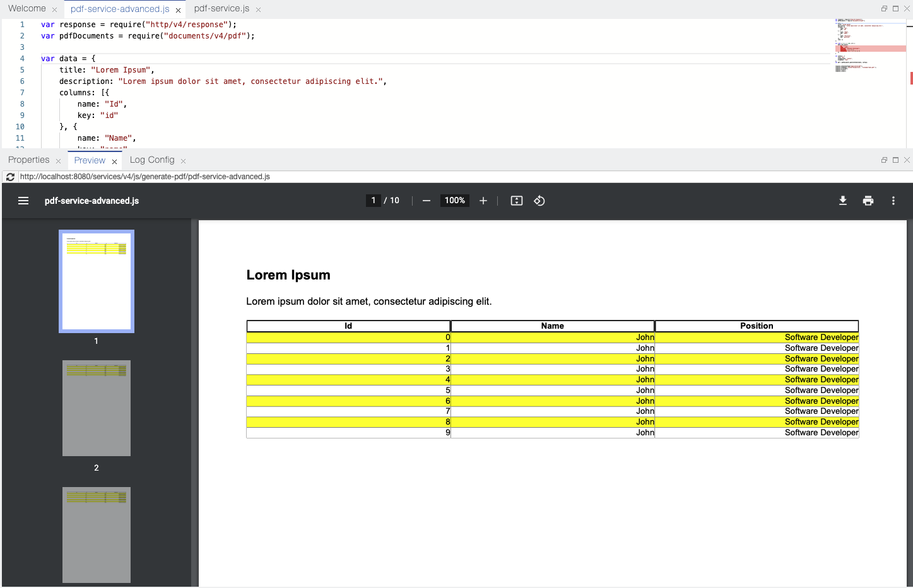Open the Properties panel tab

tap(29, 160)
